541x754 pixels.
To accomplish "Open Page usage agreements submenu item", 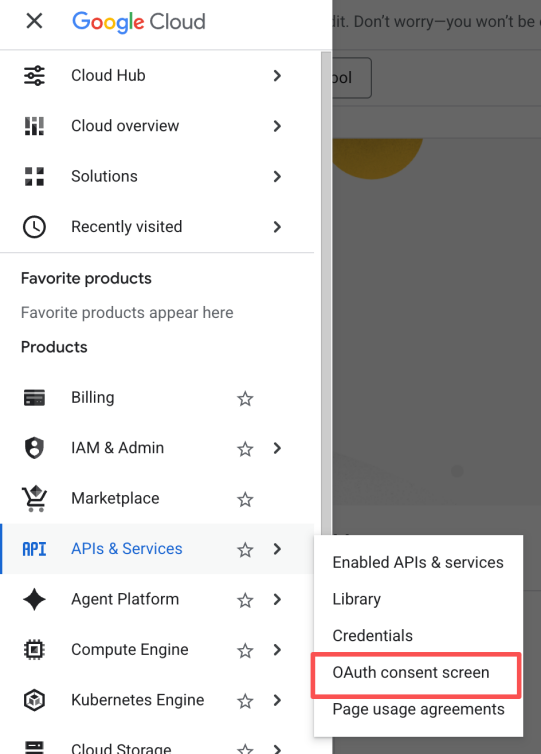I will tap(418, 709).
